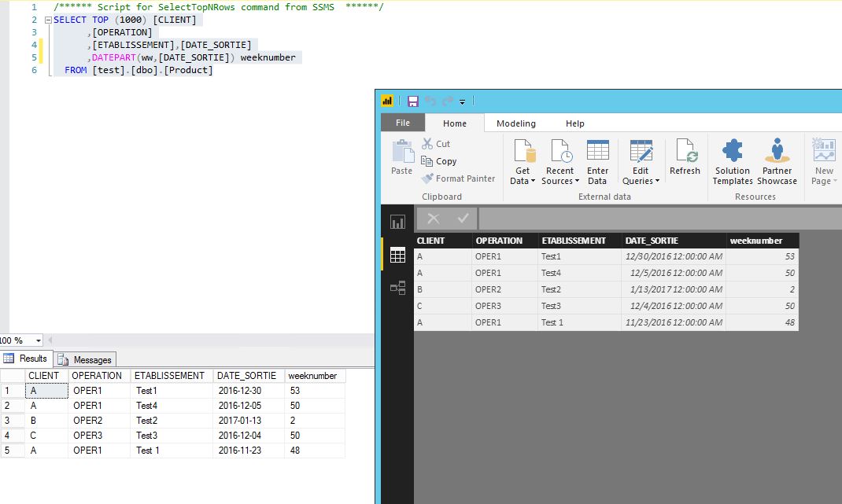Switch to the Home ribbon tab

tap(454, 123)
